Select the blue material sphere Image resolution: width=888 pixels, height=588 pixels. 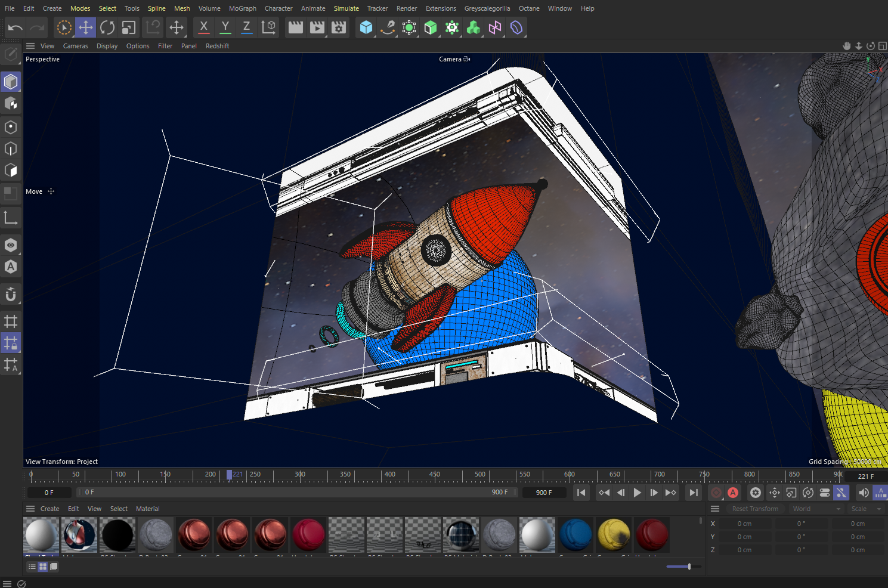(x=576, y=534)
